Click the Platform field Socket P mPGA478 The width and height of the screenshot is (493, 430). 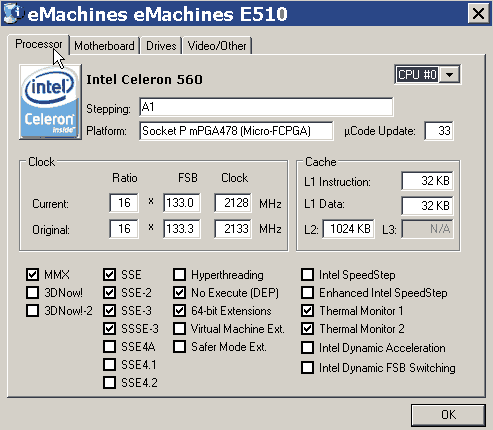(236, 131)
